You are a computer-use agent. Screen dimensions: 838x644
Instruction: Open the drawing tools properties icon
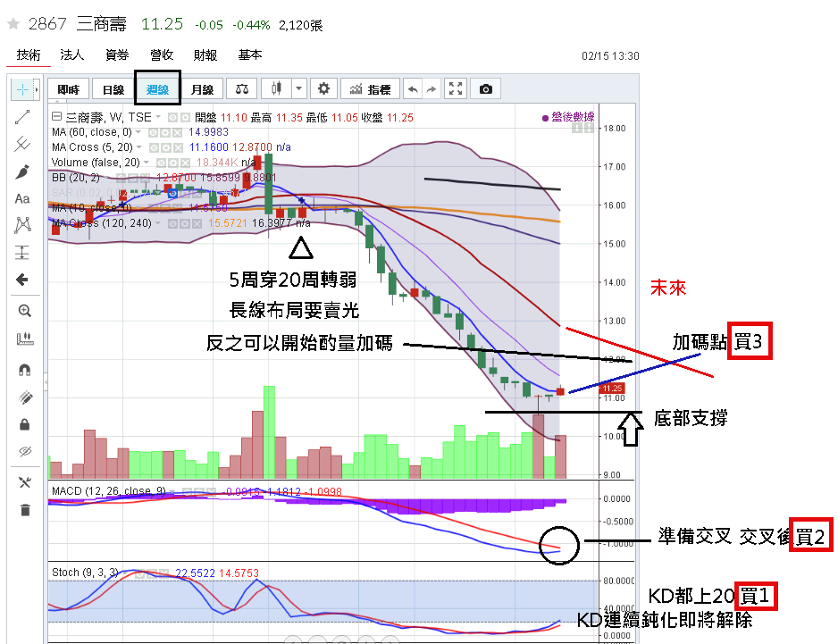[x=25, y=482]
